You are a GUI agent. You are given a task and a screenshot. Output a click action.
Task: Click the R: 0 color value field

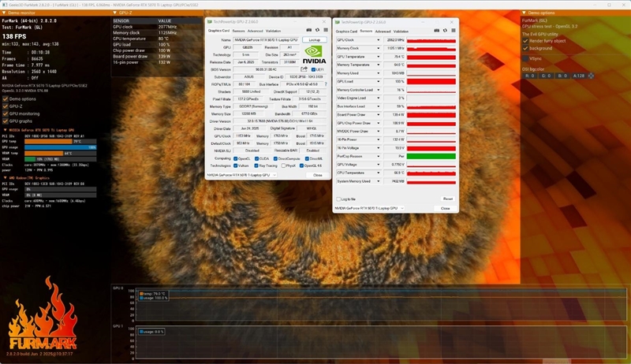(530, 76)
